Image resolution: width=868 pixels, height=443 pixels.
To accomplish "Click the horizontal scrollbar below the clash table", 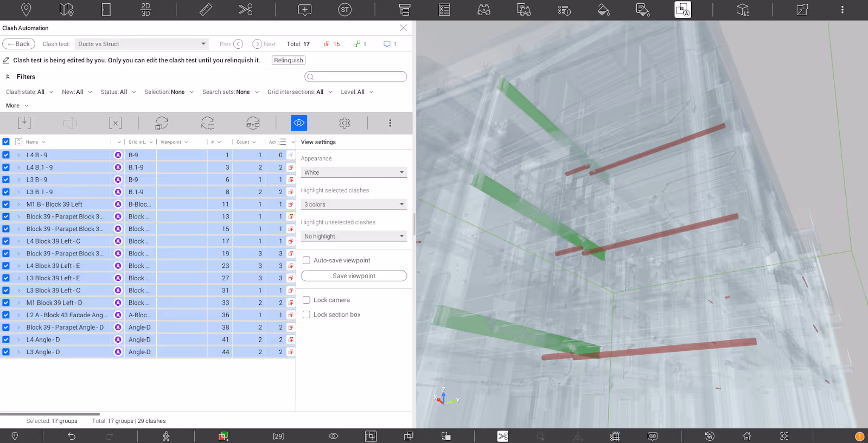I will [50, 414].
